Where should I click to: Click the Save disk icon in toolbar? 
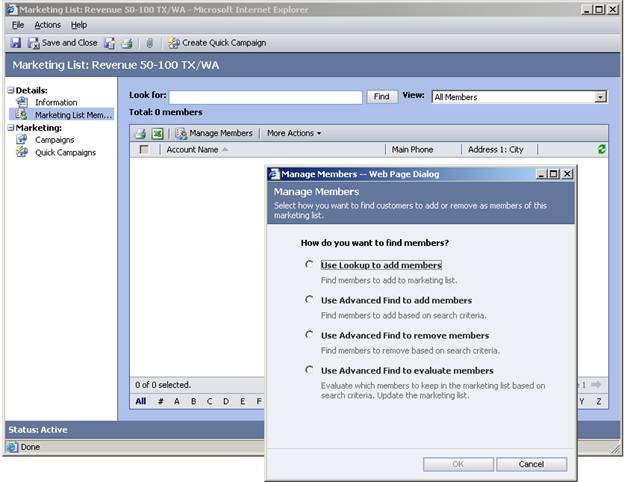(x=16, y=43)
